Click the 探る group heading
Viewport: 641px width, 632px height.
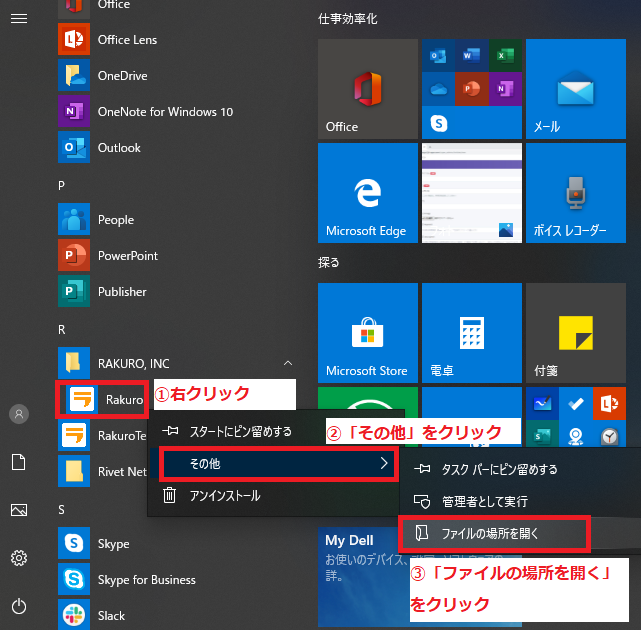tap(329, 262)
